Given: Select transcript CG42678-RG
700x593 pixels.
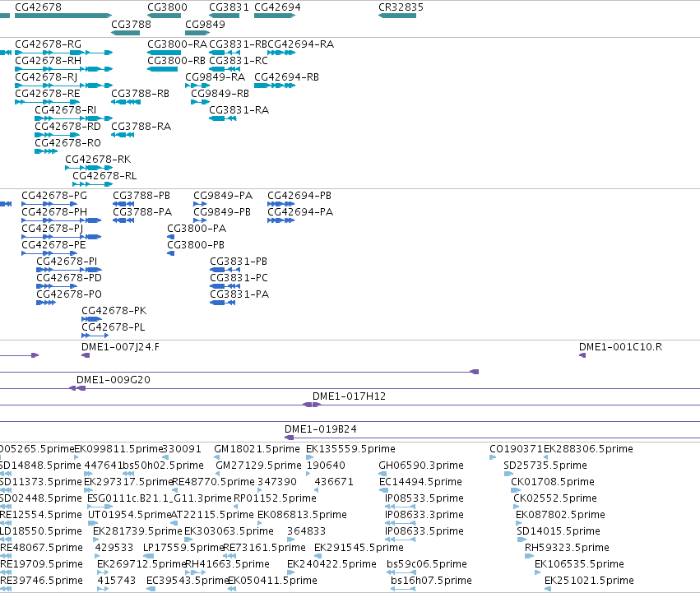Looking at the screenshot, I should [49, 44].
